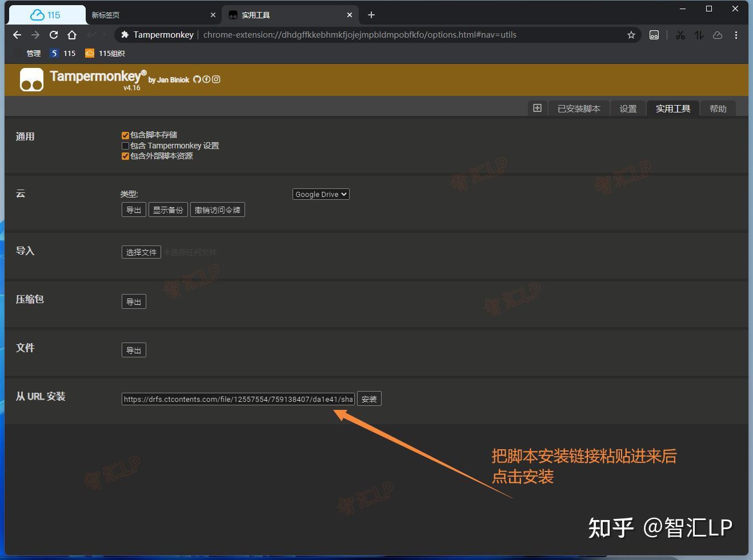Screen dimensions: 753x560
Task: Open Chrome's three-dot menu
Action: pos(736,35)
